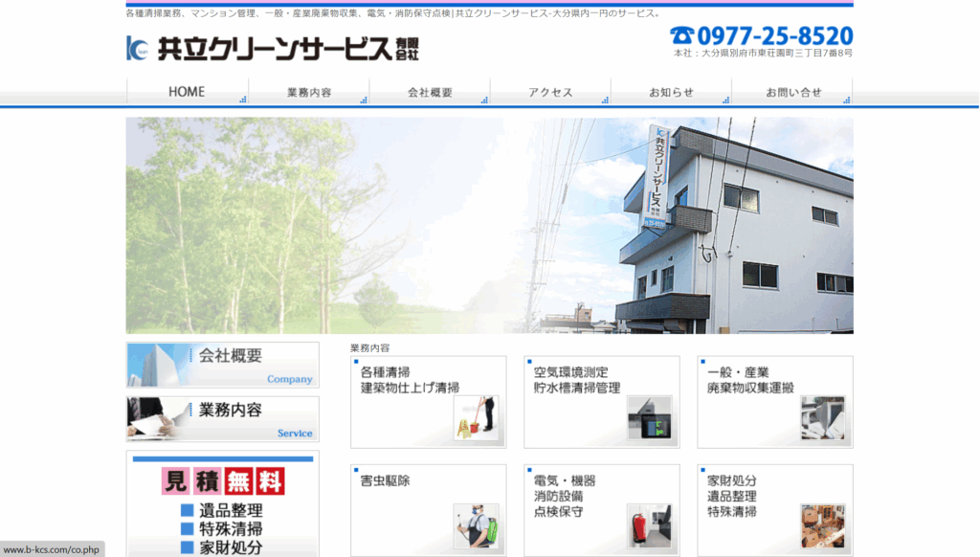Click the waste collection image in 一般・産業 card

coord(822,417)
